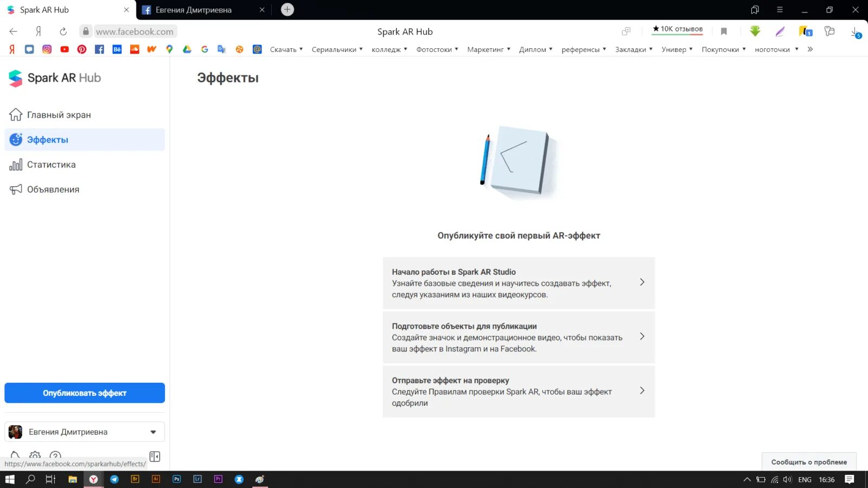
Task: Open the Facebook bookmark in bookmarks bar
Action: (99, 49)
